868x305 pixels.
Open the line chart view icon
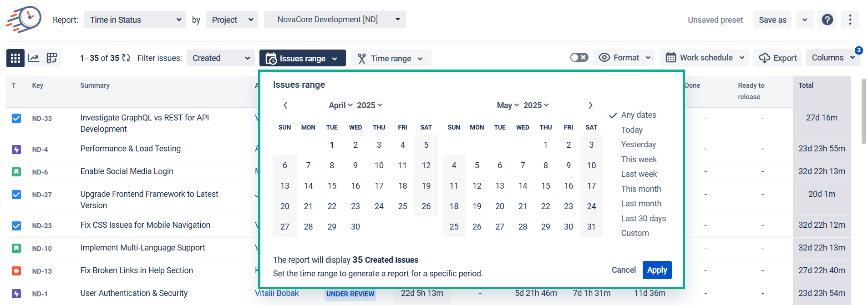click(34, 58)
